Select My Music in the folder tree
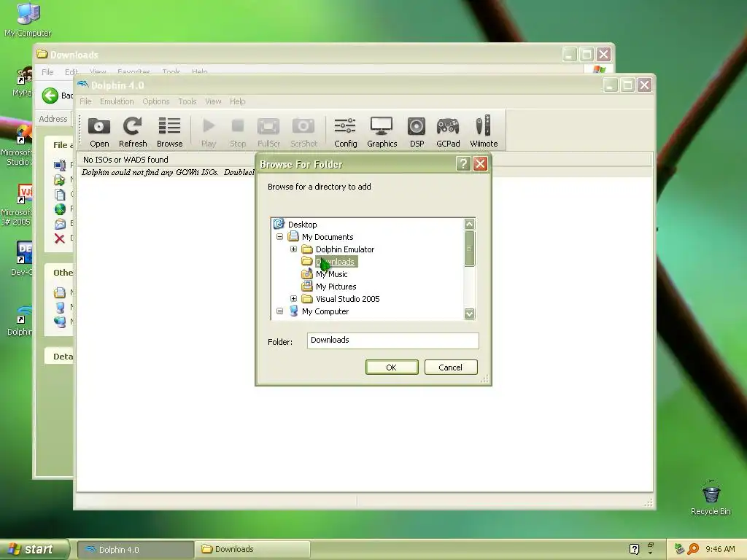This screenshot has height=560, width=747. pyautogui.click(x=332, y=274)
